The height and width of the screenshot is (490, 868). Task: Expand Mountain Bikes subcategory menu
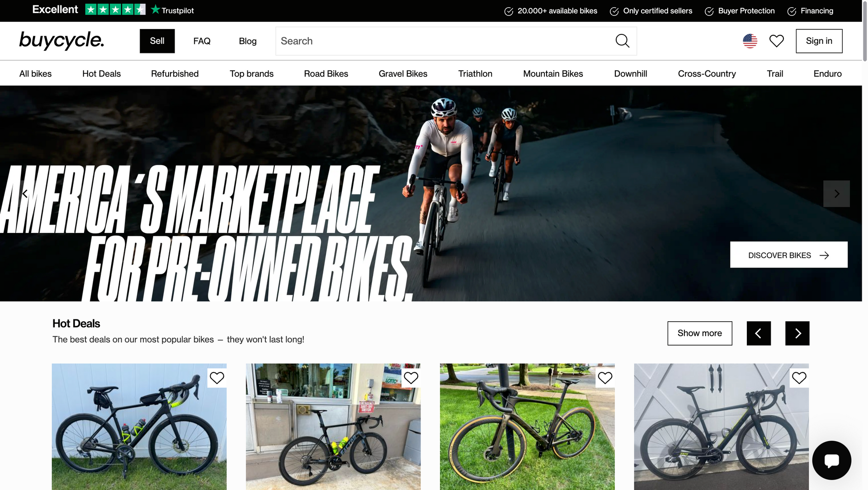pos(552,73)
